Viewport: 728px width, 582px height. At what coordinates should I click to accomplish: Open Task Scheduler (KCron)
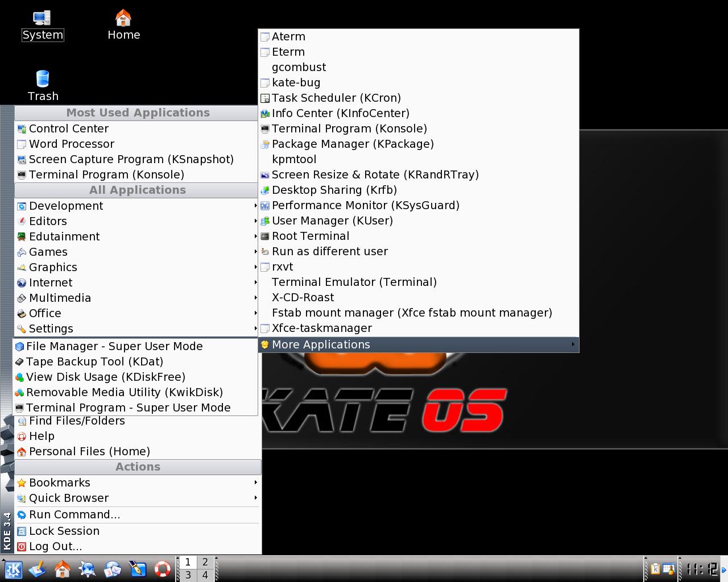(418, 98)
